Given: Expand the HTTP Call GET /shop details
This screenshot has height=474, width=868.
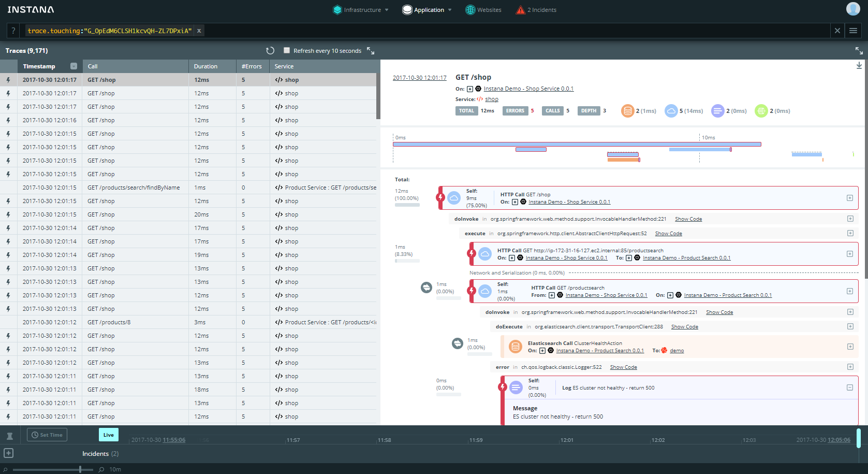Looking at the screenshot, I should coord(850,198).
